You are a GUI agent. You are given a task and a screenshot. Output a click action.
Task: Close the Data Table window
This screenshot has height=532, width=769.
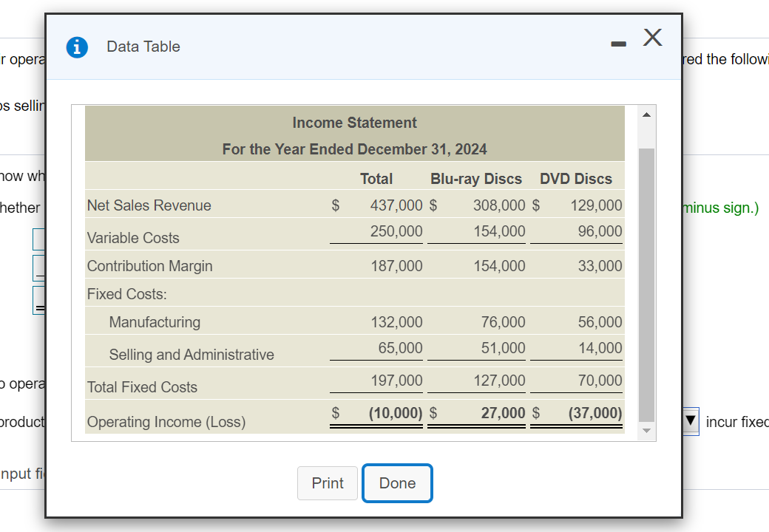pos(652,38)
